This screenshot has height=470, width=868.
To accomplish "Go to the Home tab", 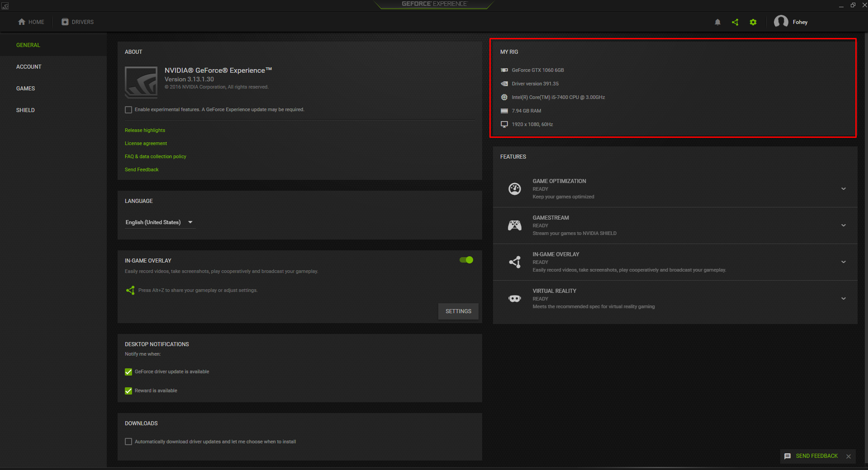I will point(31,22).
